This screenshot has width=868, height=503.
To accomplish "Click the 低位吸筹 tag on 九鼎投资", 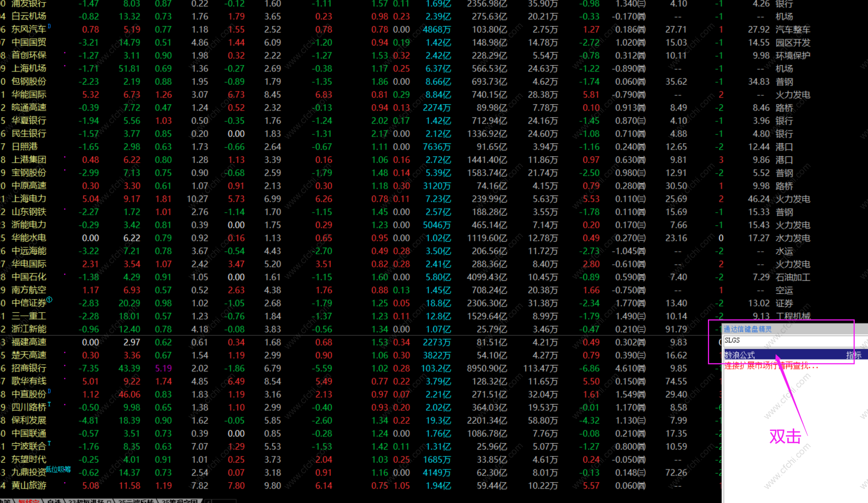I will point(58,469).
